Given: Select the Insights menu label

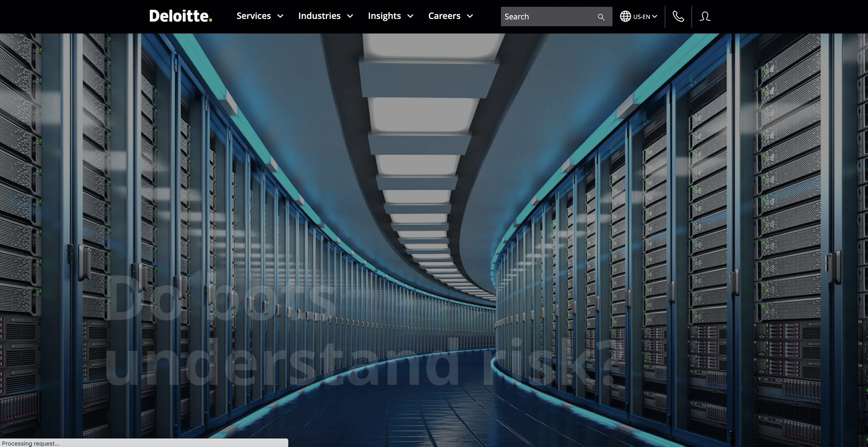Looking at the screenshot, I should (x=384, y=16).
